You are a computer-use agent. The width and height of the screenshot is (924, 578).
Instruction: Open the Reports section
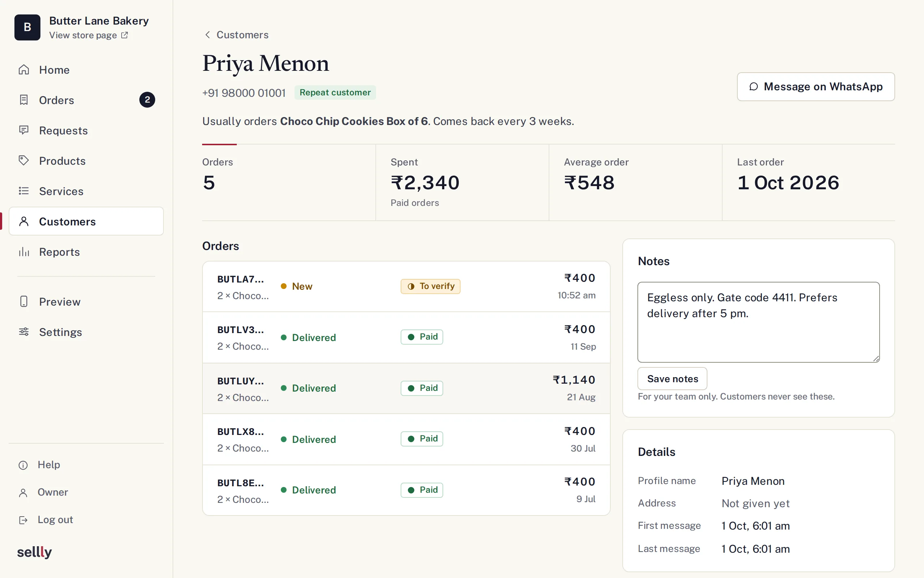tap(86, 251)
